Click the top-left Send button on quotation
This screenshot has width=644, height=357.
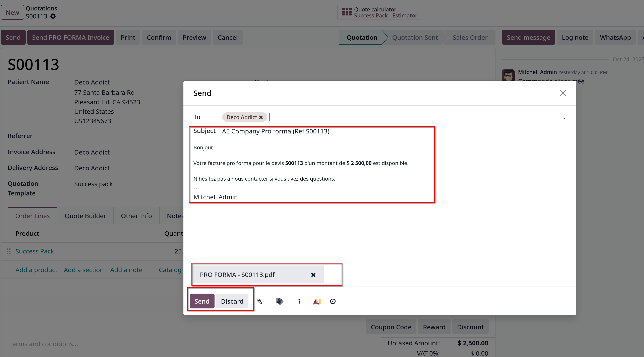coord(13,38)
